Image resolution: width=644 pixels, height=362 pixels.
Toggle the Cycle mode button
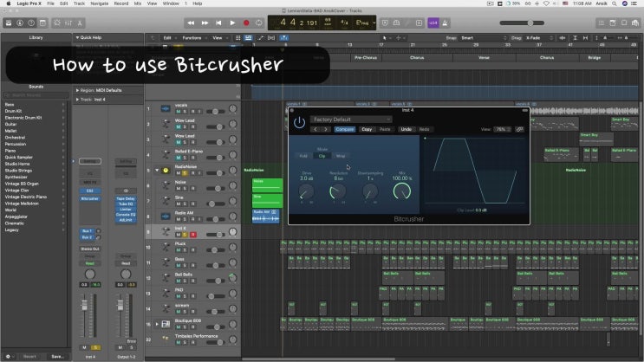(259, 23)
